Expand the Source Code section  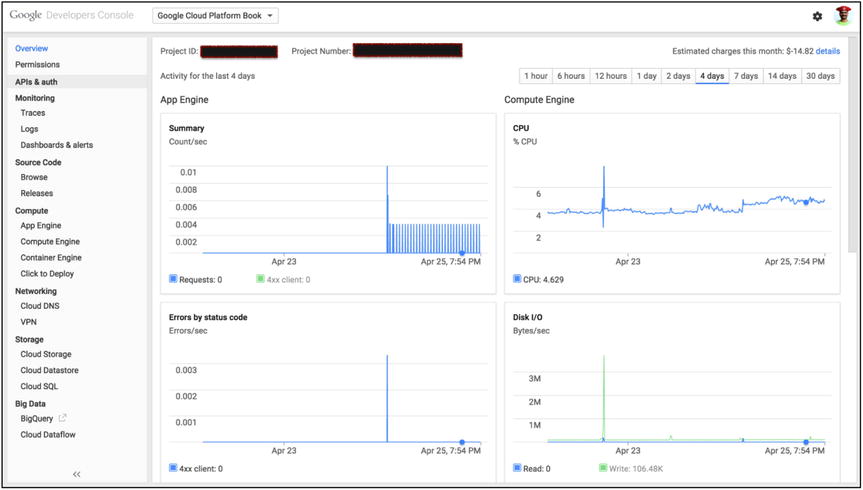click(38, 162)
